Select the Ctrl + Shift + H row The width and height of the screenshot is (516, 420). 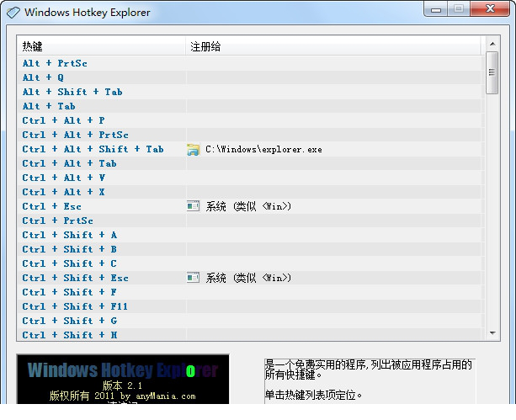pyautogui.click(x=251, y=335)
